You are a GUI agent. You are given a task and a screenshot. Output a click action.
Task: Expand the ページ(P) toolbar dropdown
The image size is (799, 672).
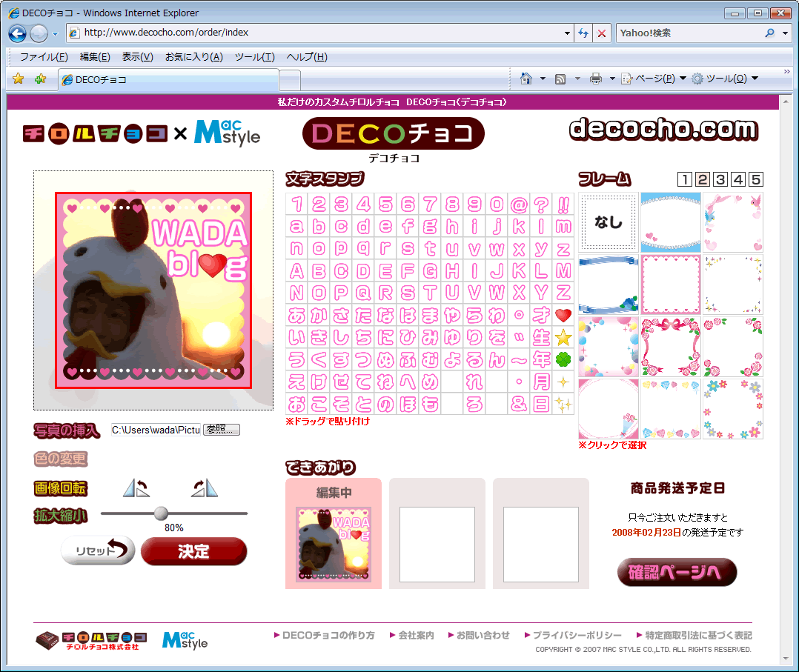point(683,79)
